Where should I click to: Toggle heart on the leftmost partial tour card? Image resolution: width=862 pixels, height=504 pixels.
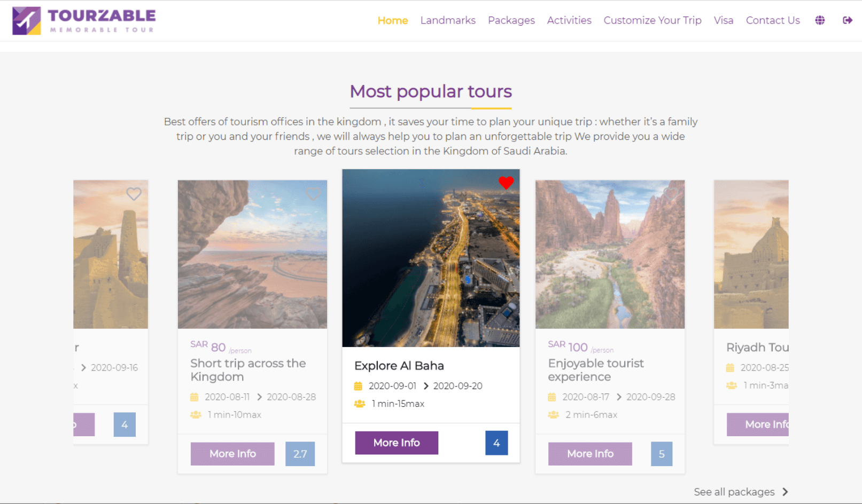tap(134, 193)
